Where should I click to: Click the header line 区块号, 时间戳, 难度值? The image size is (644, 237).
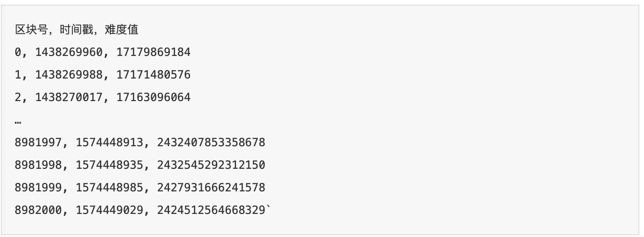[77, 30]
